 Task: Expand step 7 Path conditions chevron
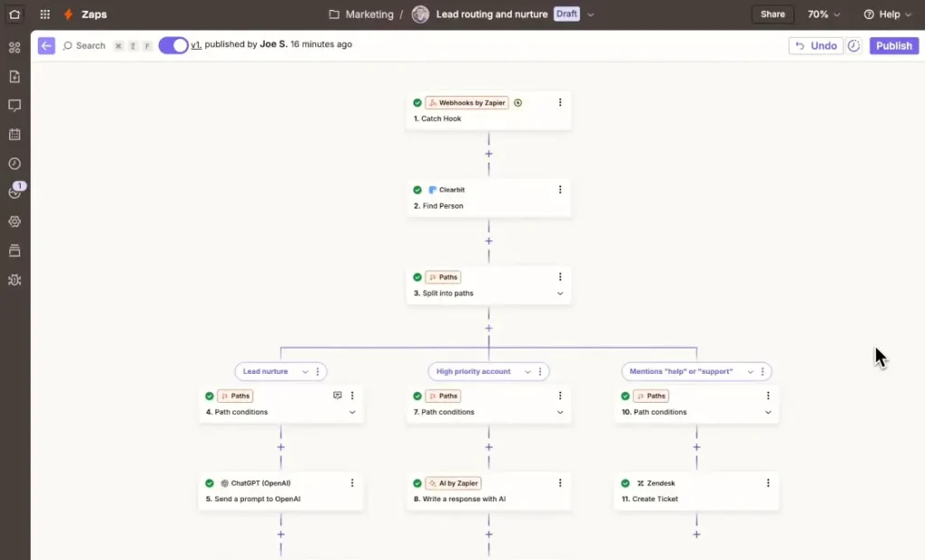point(560,413)
